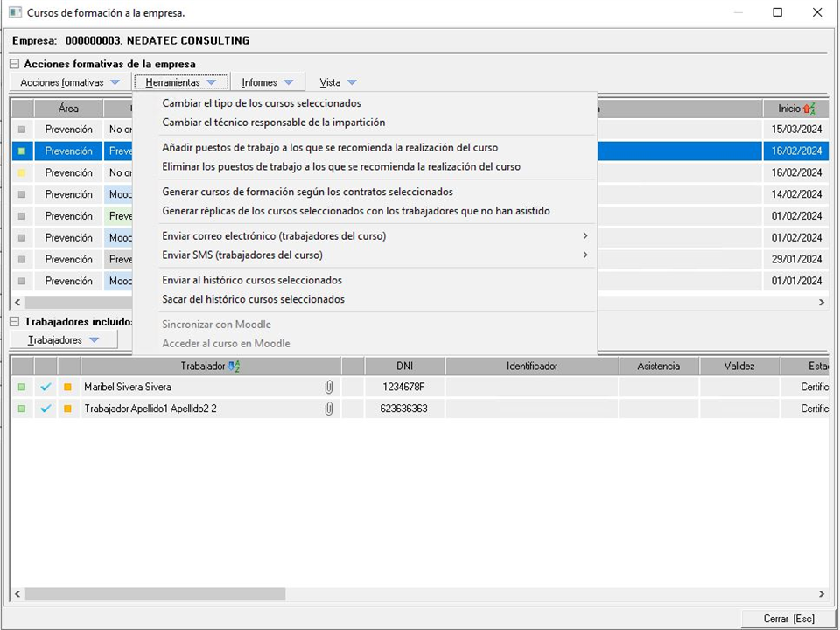Open 'Enviar correo electrónico (trabajadores del curso)' submenu
Viewport: 840px width, 630px height.
point(274,236)
